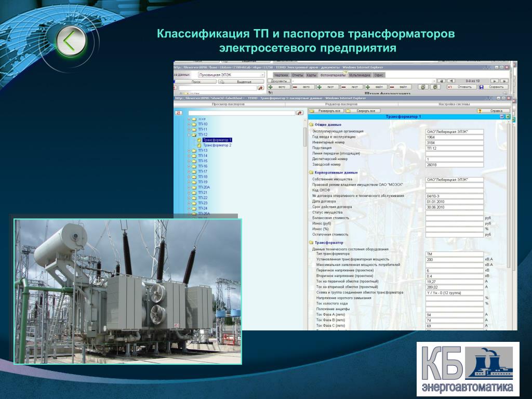Screen dimensions: 532x399
Task: Expand the ТП-20А tree node
Action: [189, 187]
